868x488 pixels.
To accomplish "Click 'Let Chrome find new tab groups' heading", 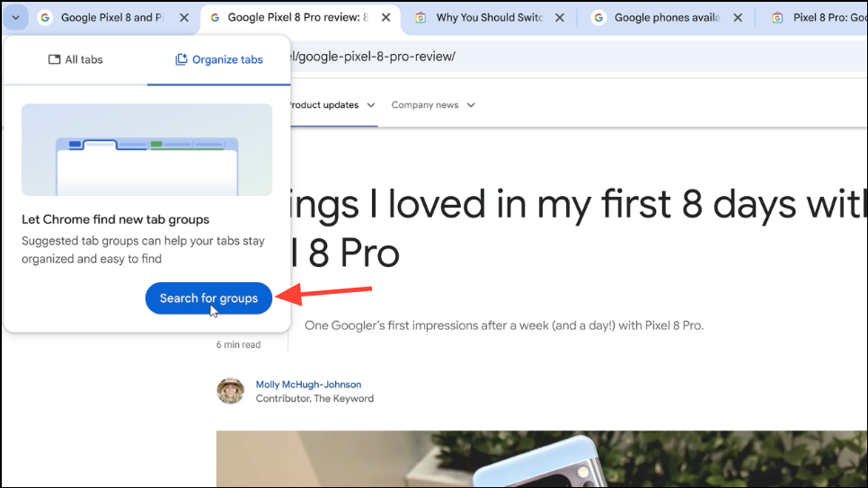I will point(115,219).
